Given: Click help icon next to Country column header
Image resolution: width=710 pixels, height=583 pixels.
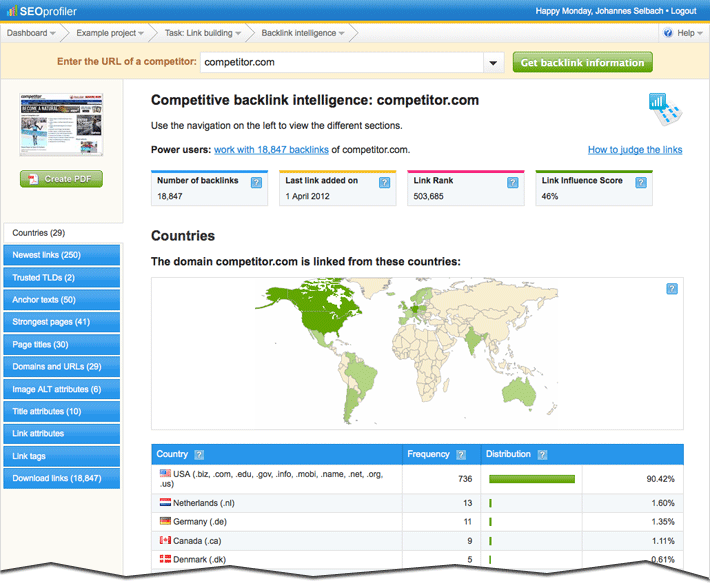Looking at the screenshot, I should (x=199, y=455).
